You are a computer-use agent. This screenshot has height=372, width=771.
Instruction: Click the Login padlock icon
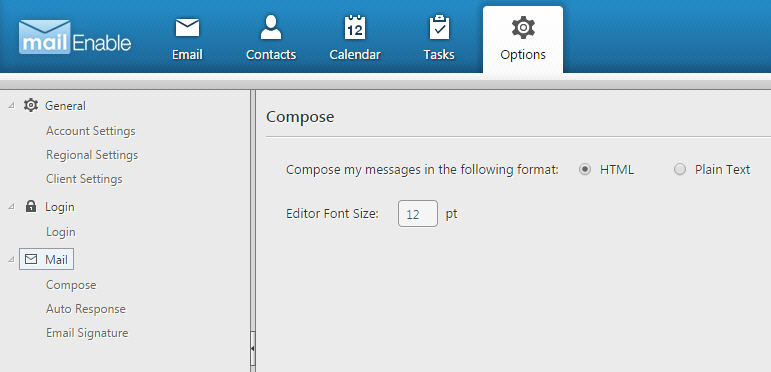[30, 206]
